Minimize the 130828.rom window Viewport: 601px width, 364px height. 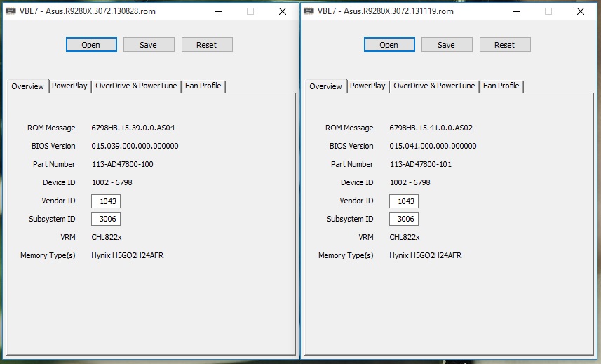(x=219, y=11)
